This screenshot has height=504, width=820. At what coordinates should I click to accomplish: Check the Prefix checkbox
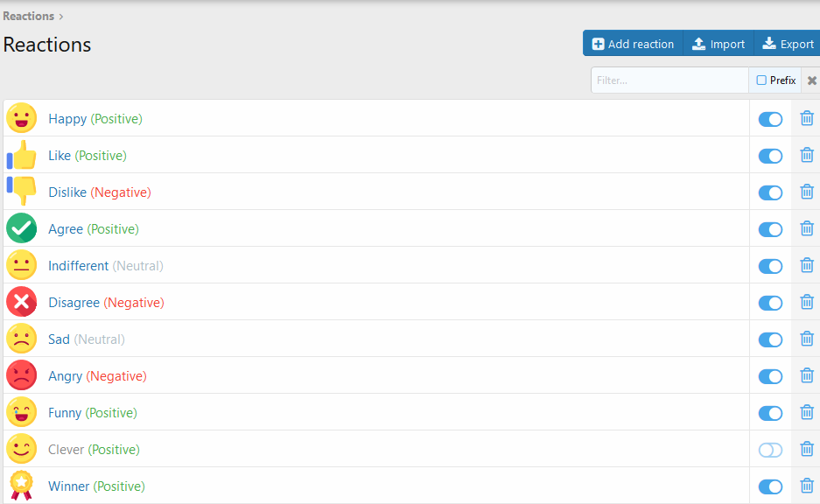(761, 80)
